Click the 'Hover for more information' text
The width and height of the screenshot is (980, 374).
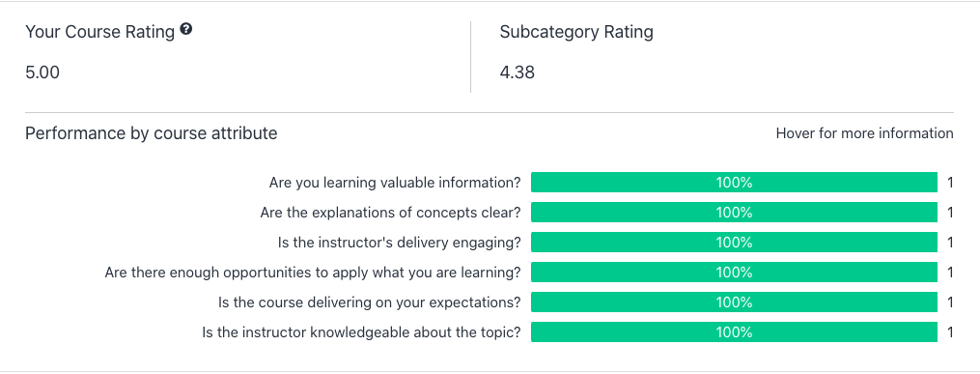tap(864, 133)
